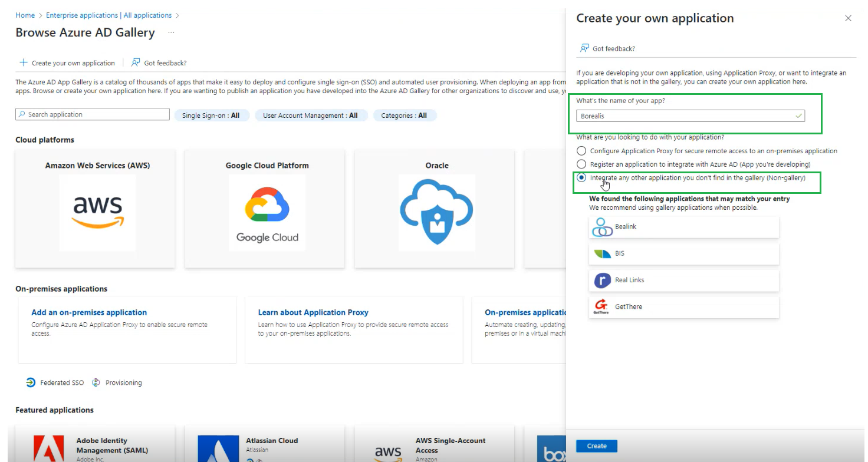
Task: Select the Bealink suggested application
Action: 684,227
